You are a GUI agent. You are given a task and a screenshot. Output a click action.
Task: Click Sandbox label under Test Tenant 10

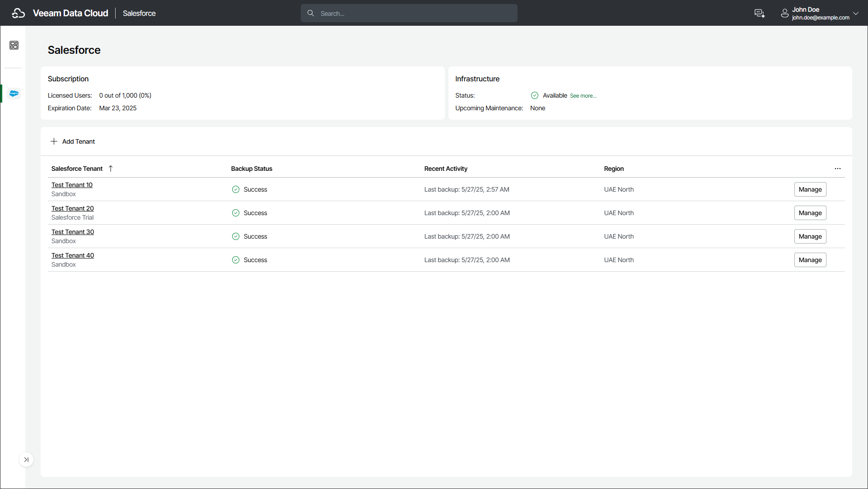64,194
